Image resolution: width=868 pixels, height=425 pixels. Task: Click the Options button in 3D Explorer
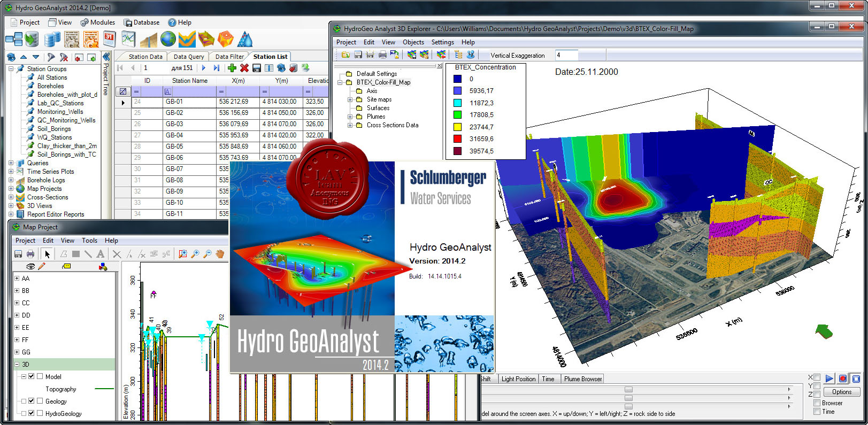[x=842, y=392]
